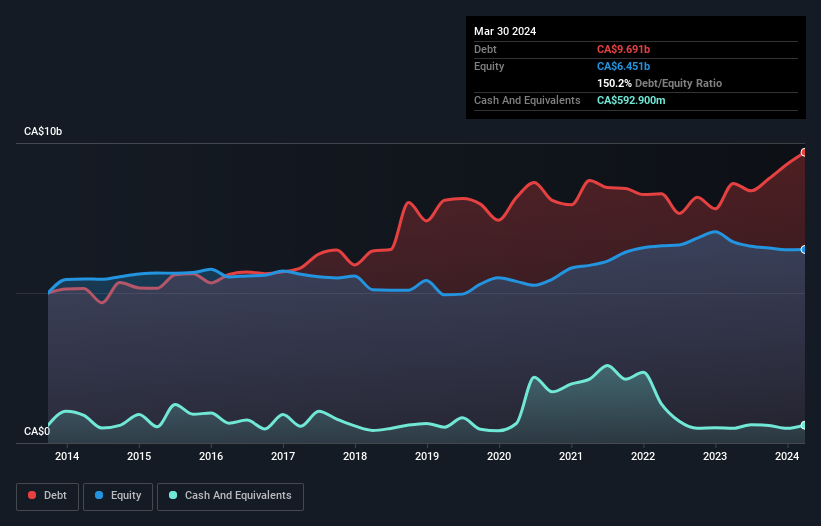Click the 2016 x-axis label

point(211,456)
